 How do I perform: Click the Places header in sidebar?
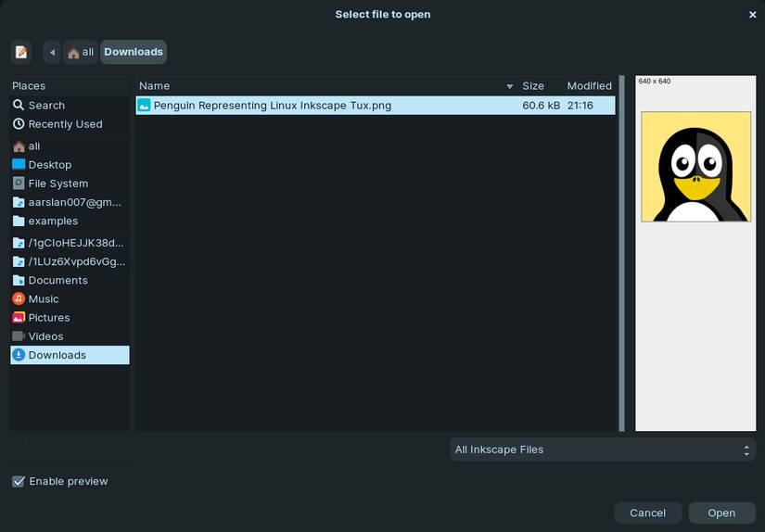(x=70, y=86)
